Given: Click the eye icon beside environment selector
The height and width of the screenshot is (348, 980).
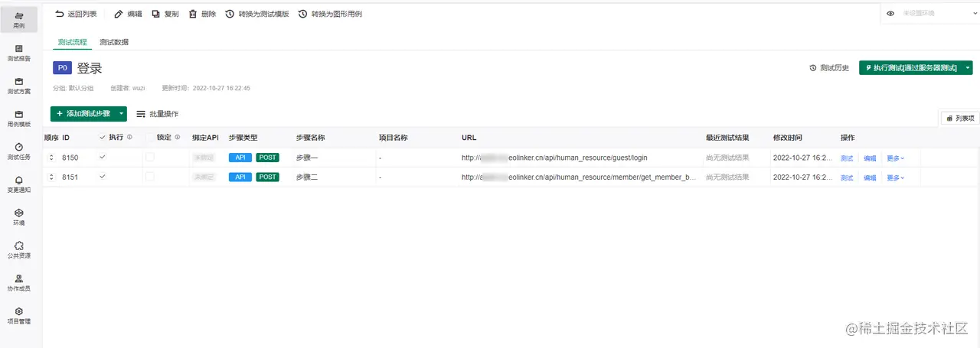Looking at the screenshot, I should [x=891, y=13].
